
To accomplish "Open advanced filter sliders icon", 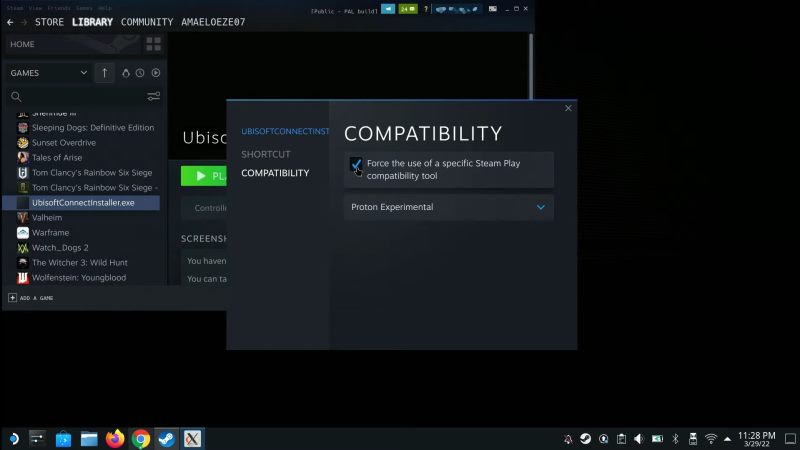I will [153, 96].
